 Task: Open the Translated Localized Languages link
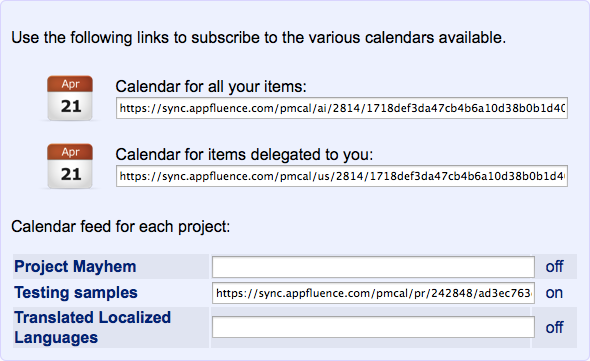(93, 327)
